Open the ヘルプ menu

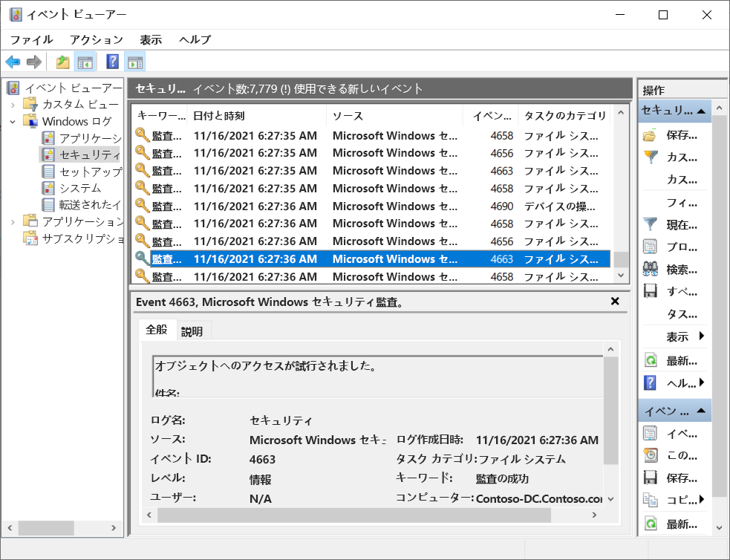[x=195, y=39]
